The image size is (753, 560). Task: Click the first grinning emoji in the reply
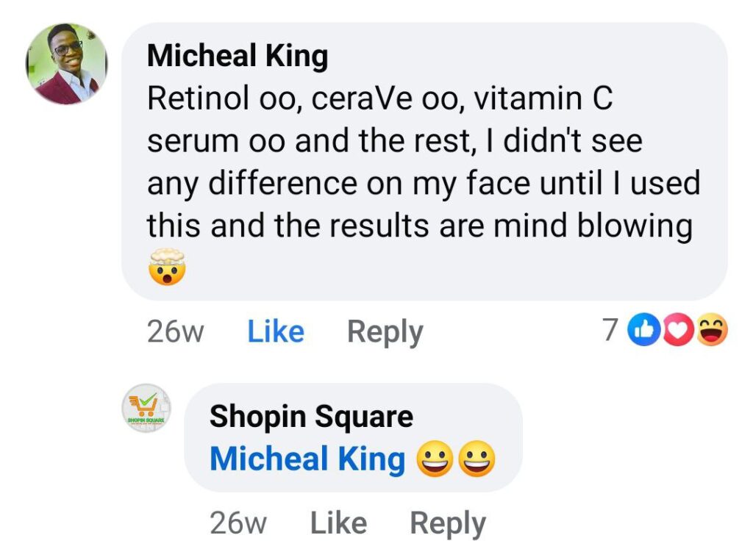tap(434, 460)
